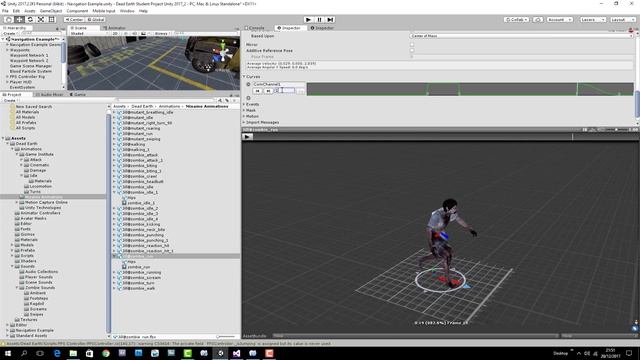This screenshot has width=640, height=360.
Task: Click the ComChannel1 curve preview graph
Action: [x=470, y=89]
